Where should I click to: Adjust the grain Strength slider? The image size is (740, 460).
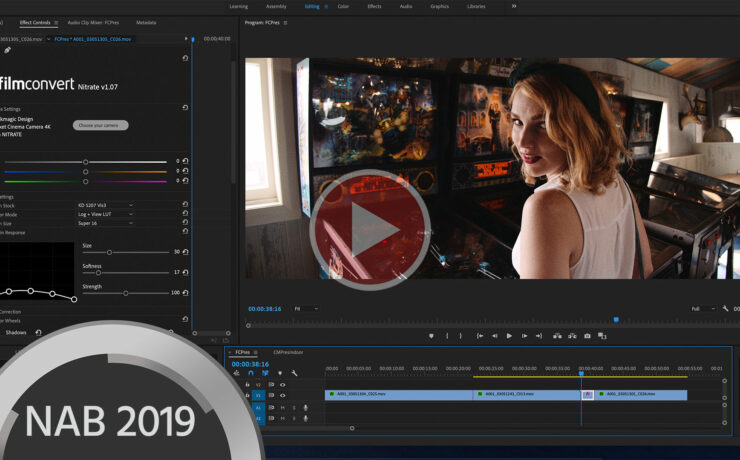pyautogui.click(x=126, y=293)
